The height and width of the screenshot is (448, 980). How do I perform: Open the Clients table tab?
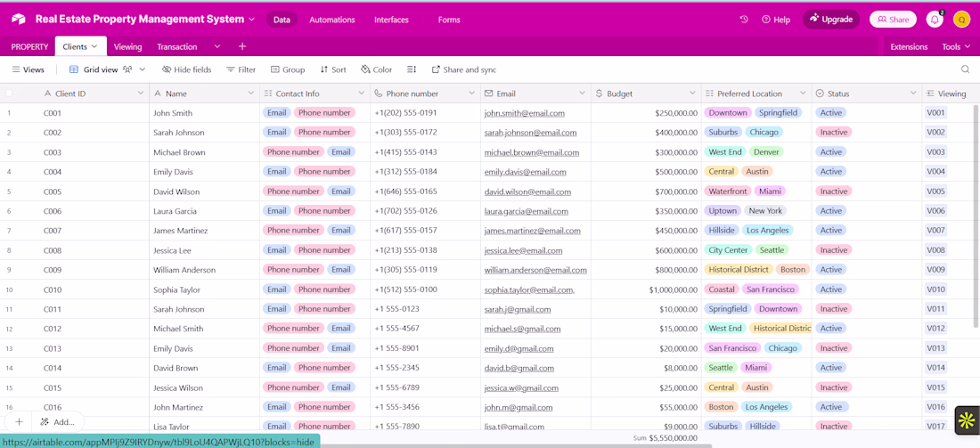80,46
